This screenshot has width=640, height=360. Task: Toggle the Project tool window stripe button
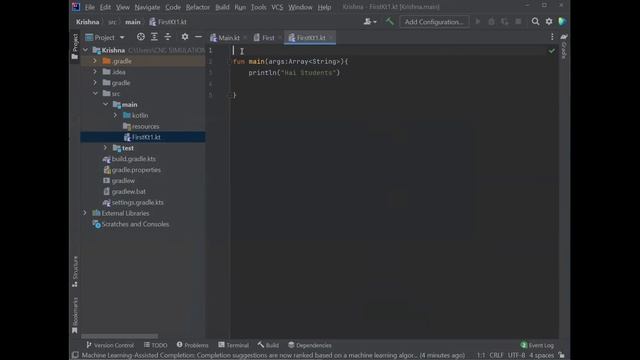pos(75,46)
